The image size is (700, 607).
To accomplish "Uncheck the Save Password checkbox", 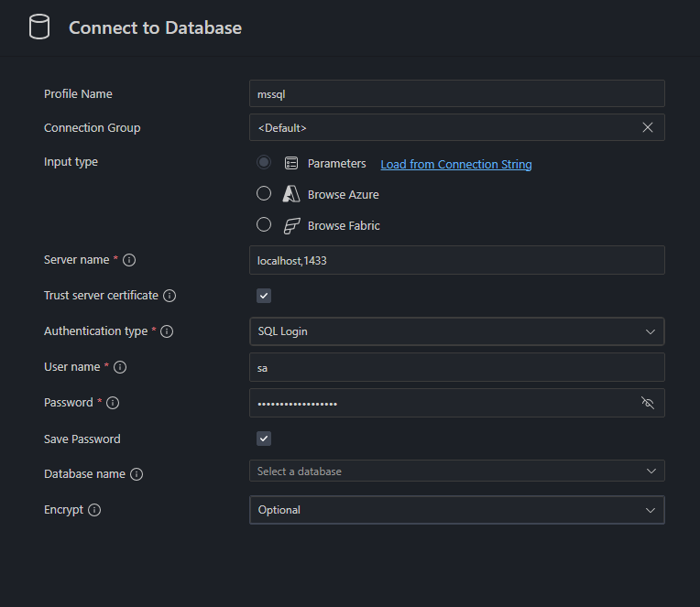I will coord(263,439).
